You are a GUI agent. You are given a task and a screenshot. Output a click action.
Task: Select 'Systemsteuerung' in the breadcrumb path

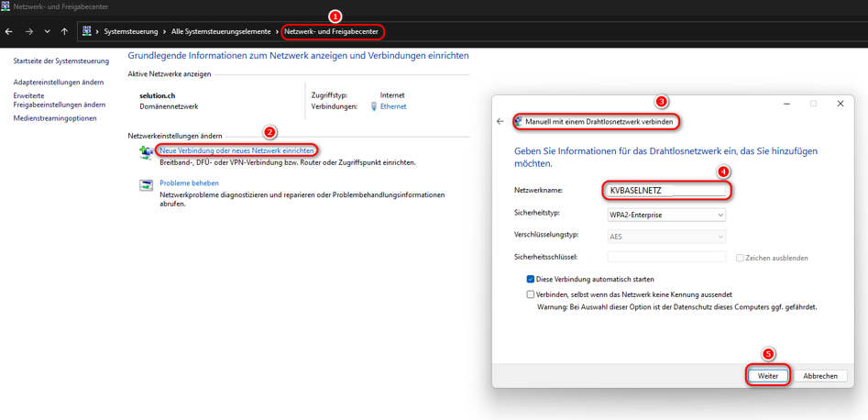click(x=130, y=31)
